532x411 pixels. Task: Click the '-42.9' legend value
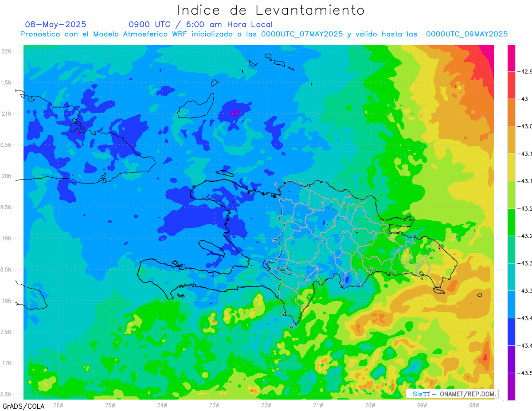(x=525, y=71)
